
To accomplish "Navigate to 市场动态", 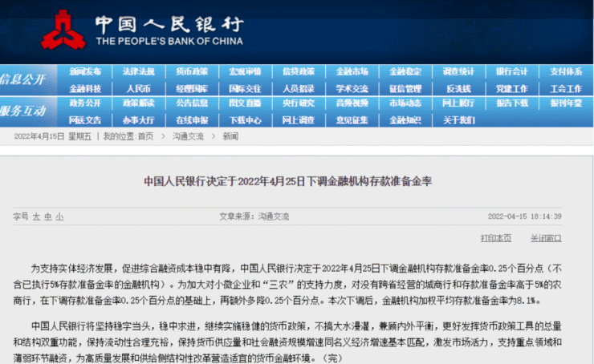I will (405, 103).
